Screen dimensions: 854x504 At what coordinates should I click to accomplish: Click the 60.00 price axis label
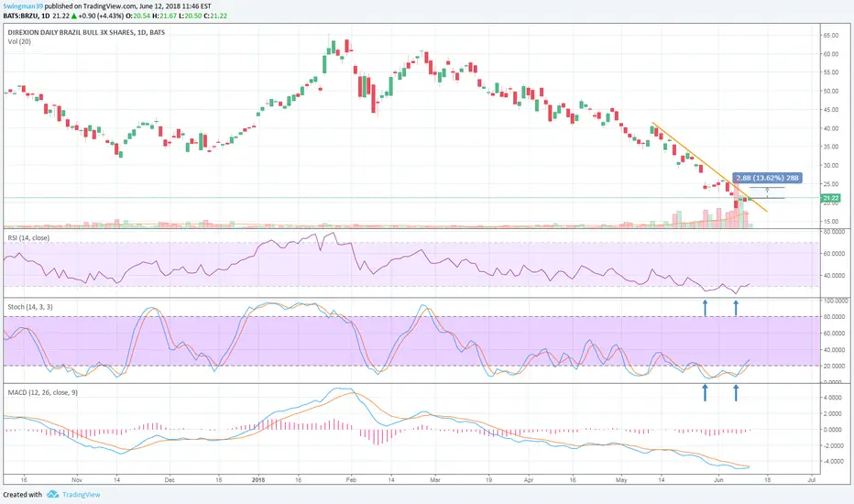[830, 54]
